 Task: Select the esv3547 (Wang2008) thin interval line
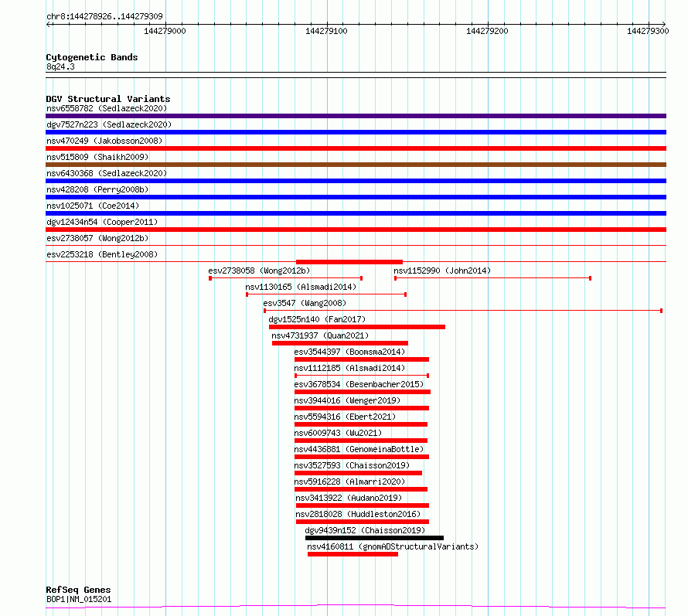(x=463, y=311)
